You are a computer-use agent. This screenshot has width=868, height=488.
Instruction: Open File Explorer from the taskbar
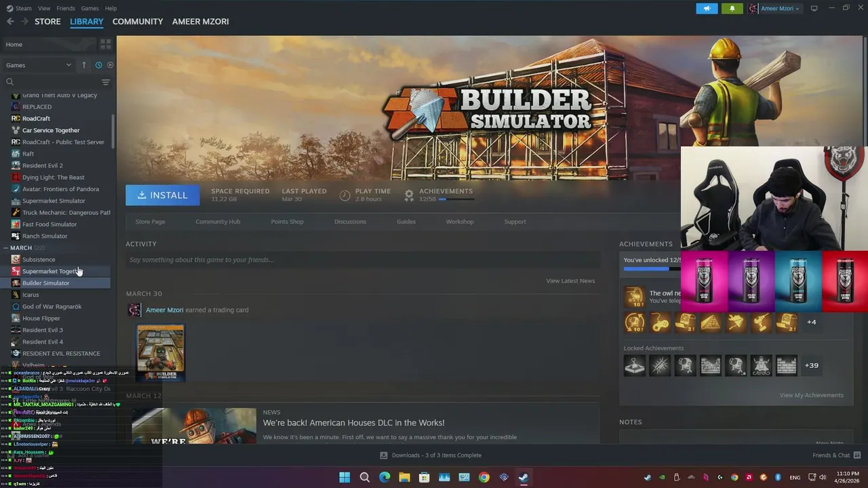404,477
